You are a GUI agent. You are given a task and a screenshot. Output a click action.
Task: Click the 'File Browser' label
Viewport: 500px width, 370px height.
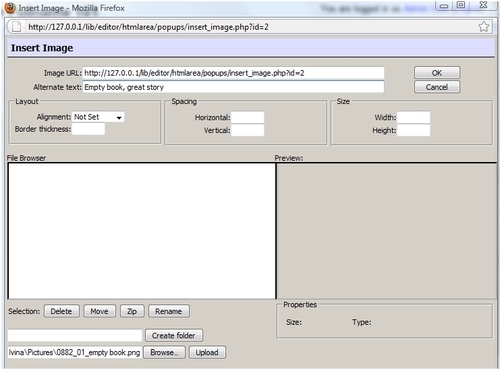click(27, 158)
